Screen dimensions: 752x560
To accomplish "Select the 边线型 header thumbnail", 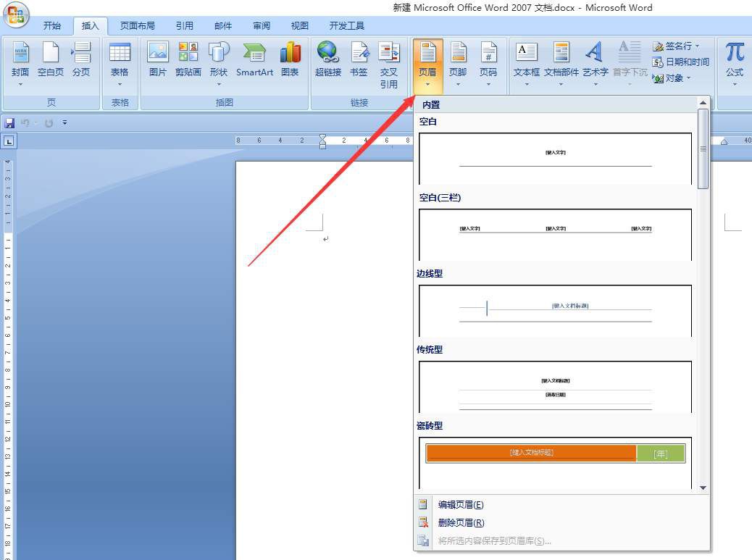I will pos(556,311).
